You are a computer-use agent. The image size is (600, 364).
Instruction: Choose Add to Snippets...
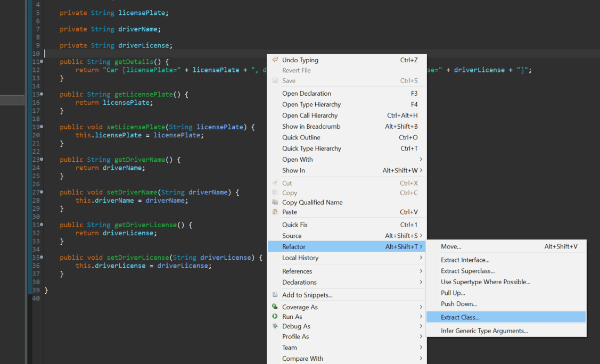tap(347, 295)
